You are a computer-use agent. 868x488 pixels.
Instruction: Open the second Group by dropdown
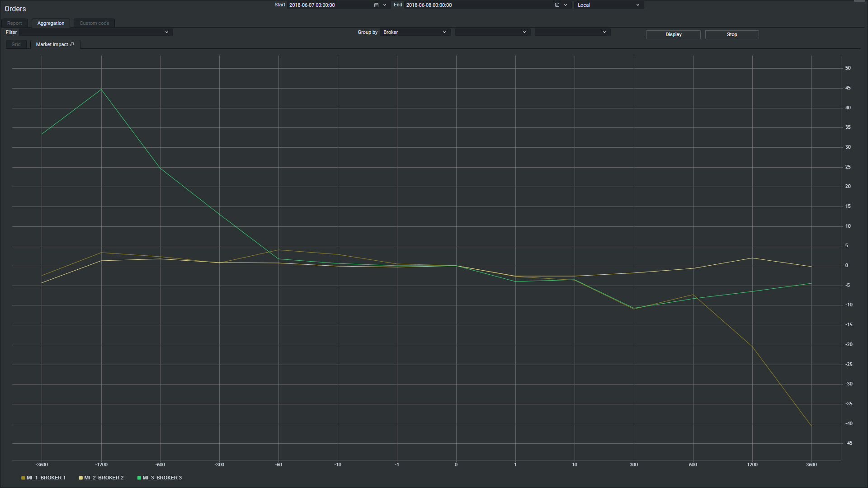click(491, 32)
